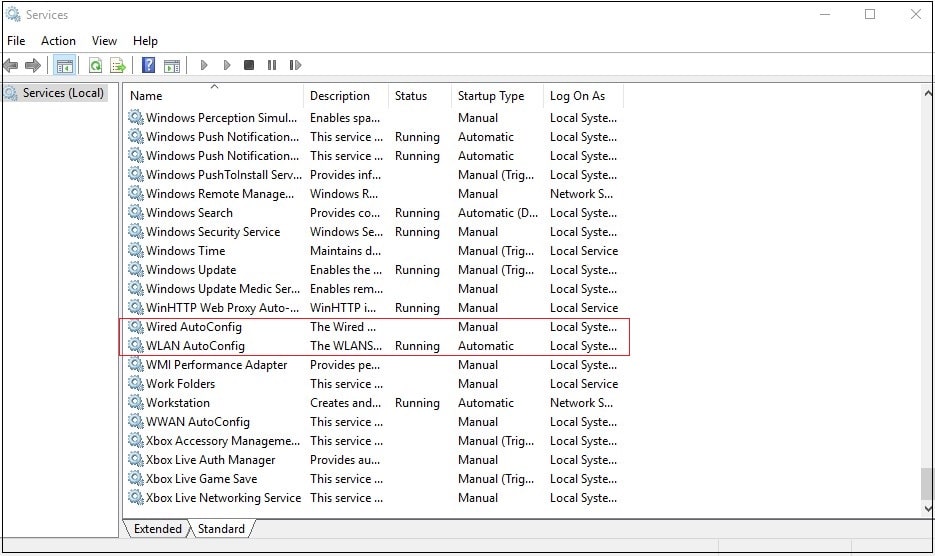Screen dimensions: 935x556
Task: Click the Restart Service icon
Action: point(295,65)
